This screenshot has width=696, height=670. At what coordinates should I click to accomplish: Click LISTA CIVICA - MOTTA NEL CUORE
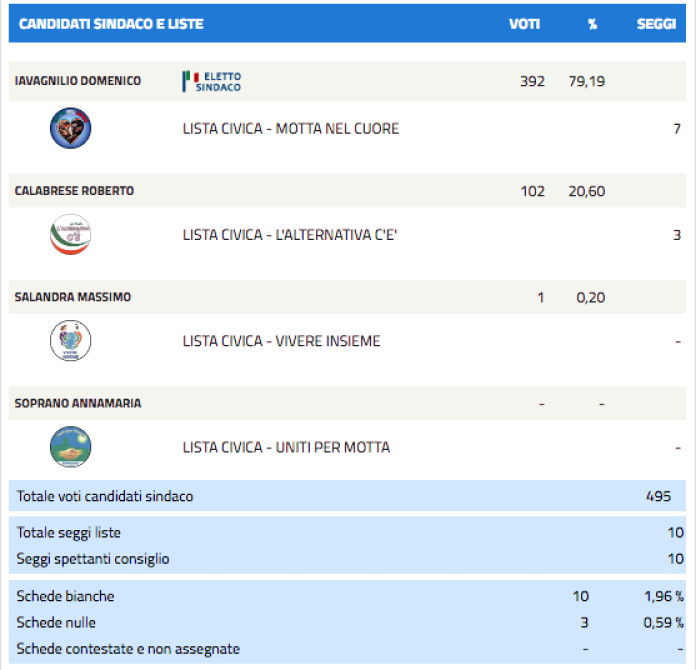coord(291,129)
